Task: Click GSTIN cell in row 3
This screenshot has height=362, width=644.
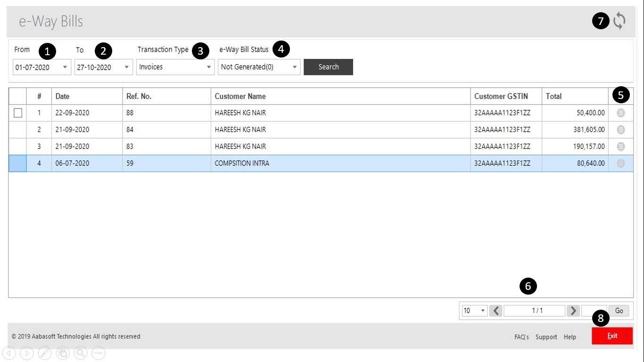Action: click(506, 147)
